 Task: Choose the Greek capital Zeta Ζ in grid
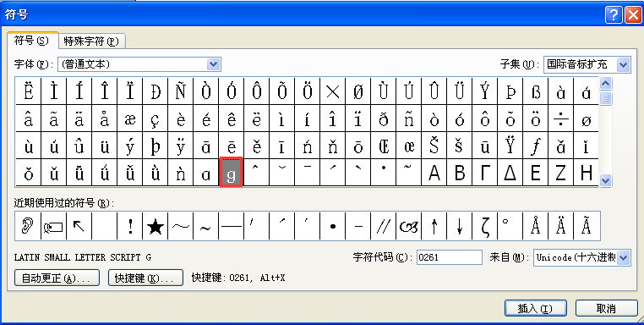[560, 173]
